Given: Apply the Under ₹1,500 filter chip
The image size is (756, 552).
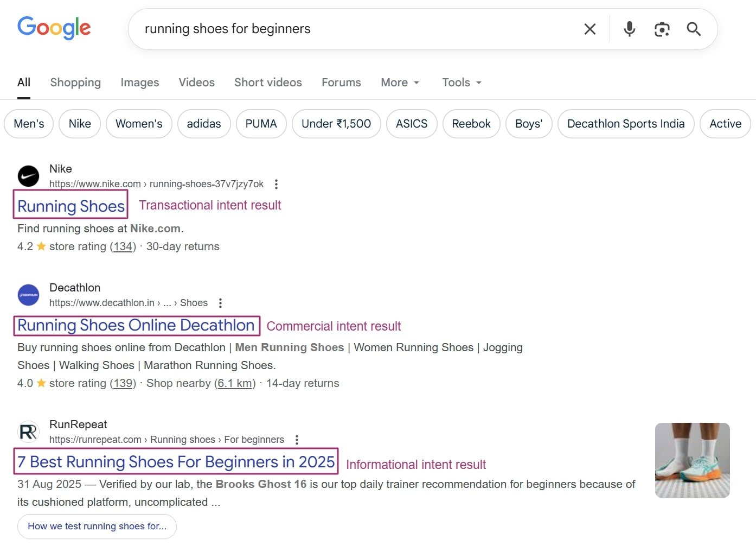Looking at the screenshot, I should pos(336,124).
